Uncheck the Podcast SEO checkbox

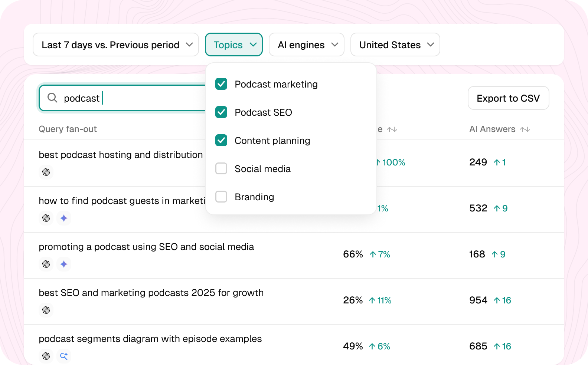coord(221,112)
